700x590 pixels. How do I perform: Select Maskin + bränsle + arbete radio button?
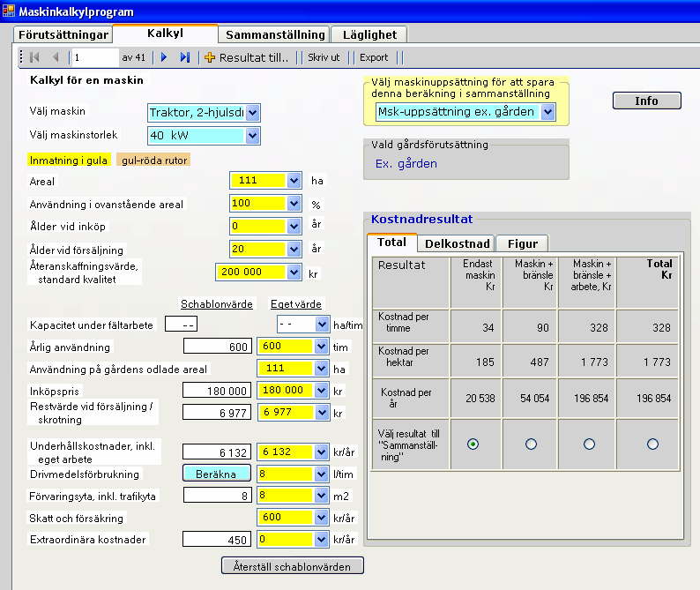coord(589,444)
